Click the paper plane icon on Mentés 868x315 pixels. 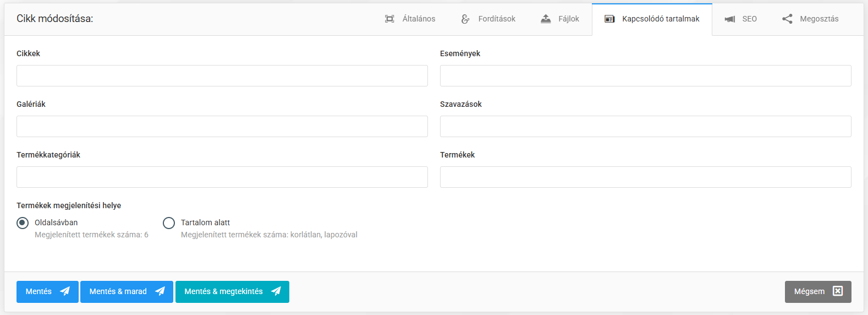pos(65,291)
